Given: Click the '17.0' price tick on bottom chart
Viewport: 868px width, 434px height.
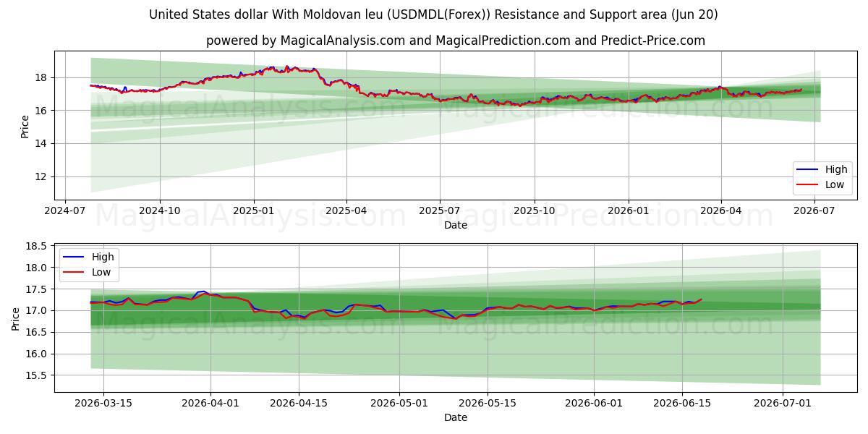Looking at the screenshot, I should (38, 310).
